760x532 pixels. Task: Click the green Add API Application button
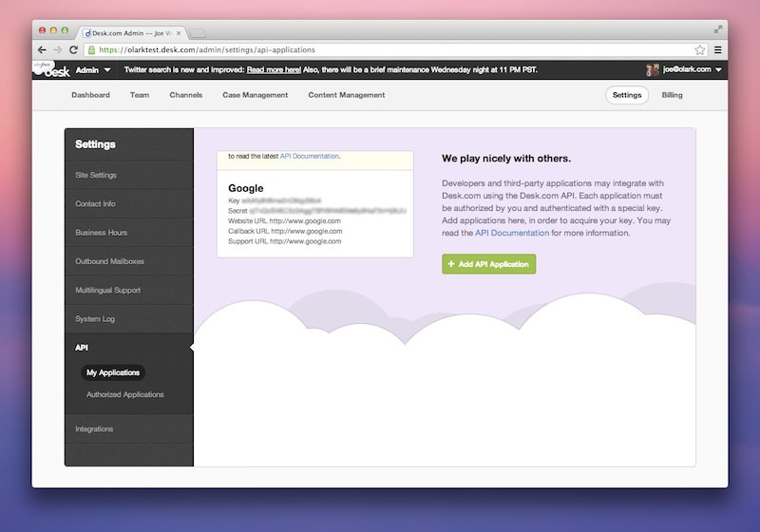[x=488, y=264]
